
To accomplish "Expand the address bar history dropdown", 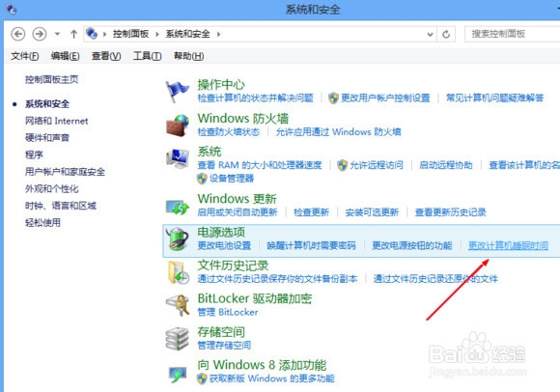I will 430,34.
